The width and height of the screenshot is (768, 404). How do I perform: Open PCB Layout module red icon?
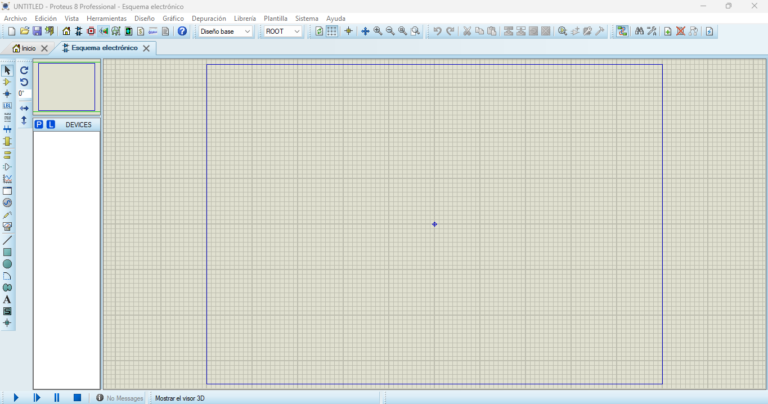point(91,31)
